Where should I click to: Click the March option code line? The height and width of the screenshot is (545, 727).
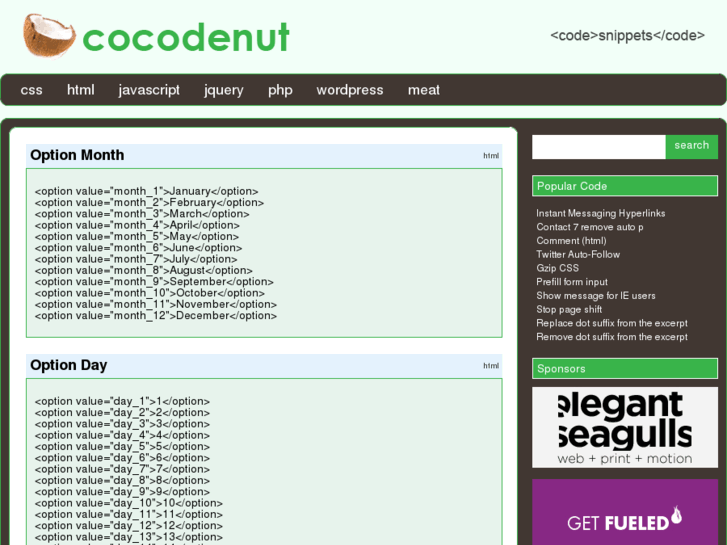[142, 214]
